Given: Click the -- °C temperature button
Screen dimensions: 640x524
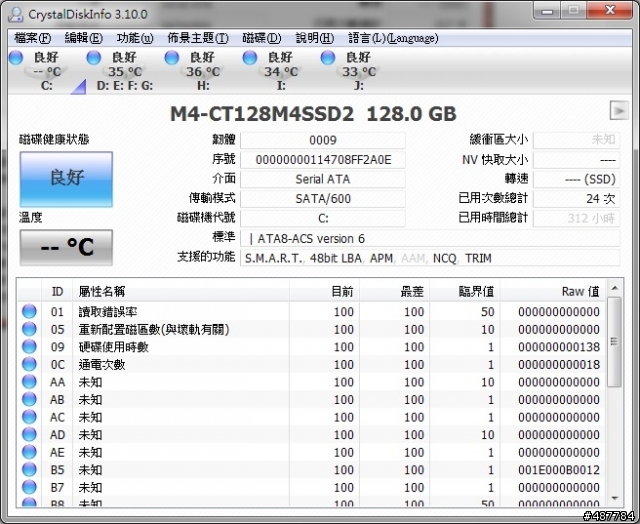Looking at the screenshot, I should (x=66, y=247).
